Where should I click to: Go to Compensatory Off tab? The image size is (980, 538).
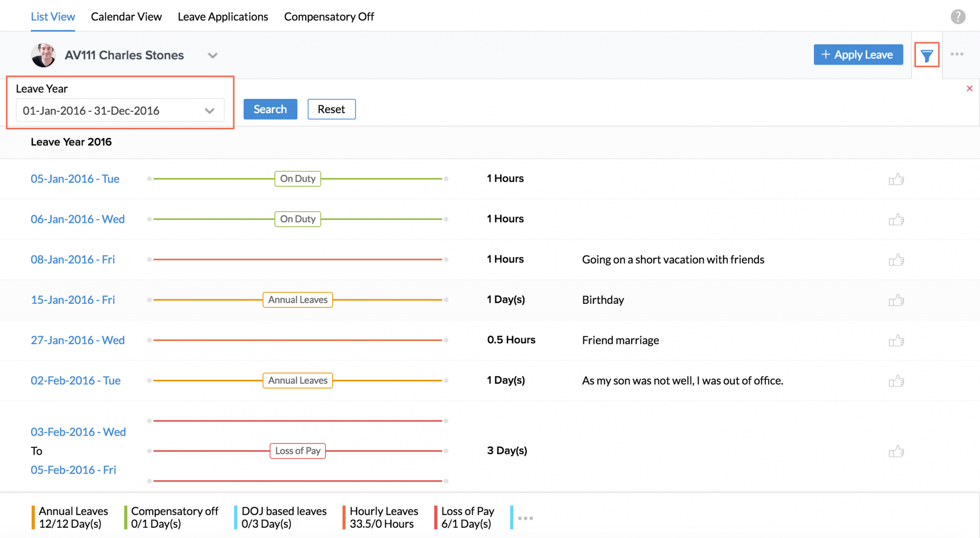pyautogui.click(x=329, y=17)
